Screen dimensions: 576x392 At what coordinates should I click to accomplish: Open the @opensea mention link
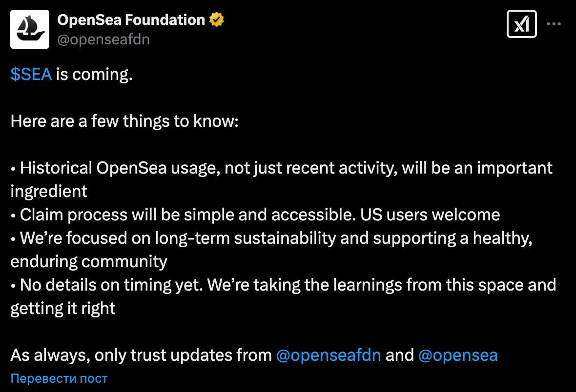tap(458, 355)
